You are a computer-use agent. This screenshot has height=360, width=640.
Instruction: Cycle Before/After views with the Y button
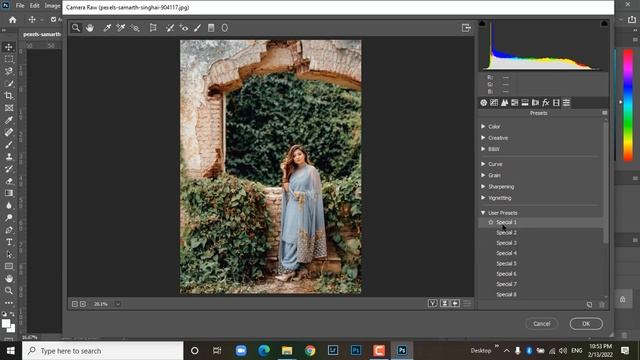click(432, 303)
